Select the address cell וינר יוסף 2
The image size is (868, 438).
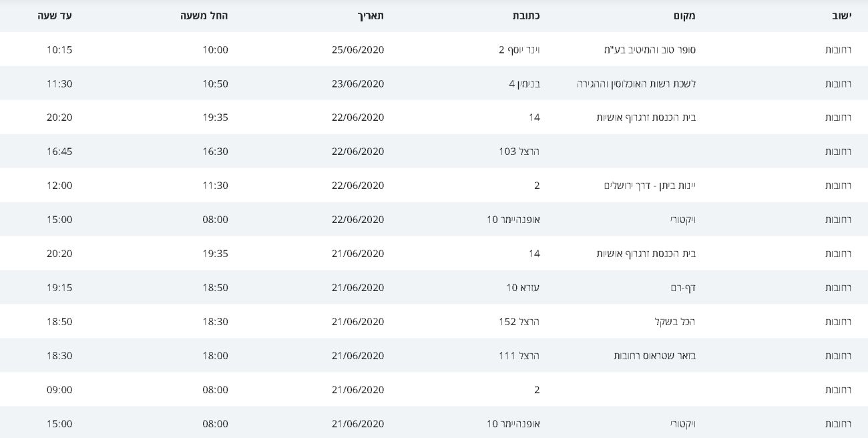pos(519,50)
